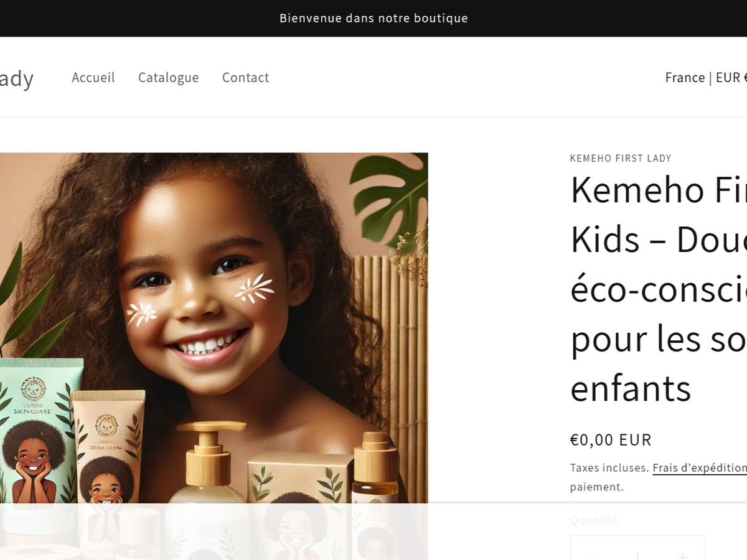The height and width of the screenshot is (560, 747).
Task: Select the Kemeho product title heading
Action: [x=659, y=289]
